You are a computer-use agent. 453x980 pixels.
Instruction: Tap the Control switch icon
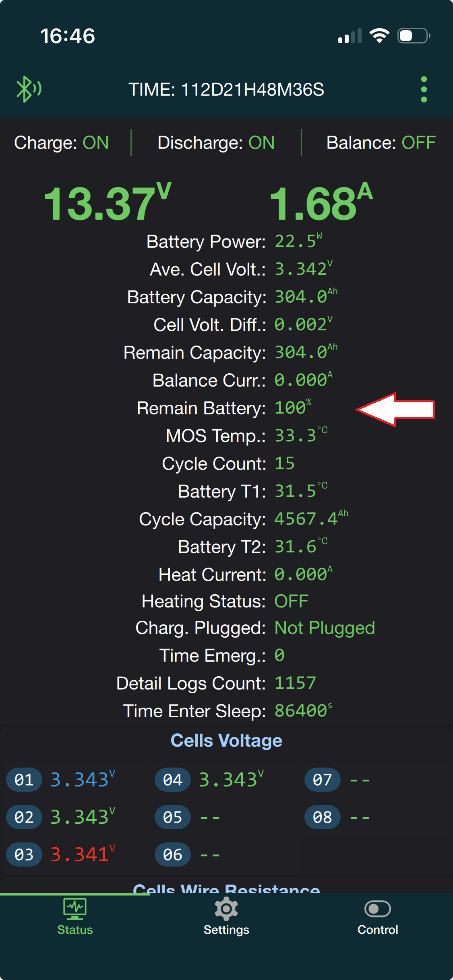377,909
